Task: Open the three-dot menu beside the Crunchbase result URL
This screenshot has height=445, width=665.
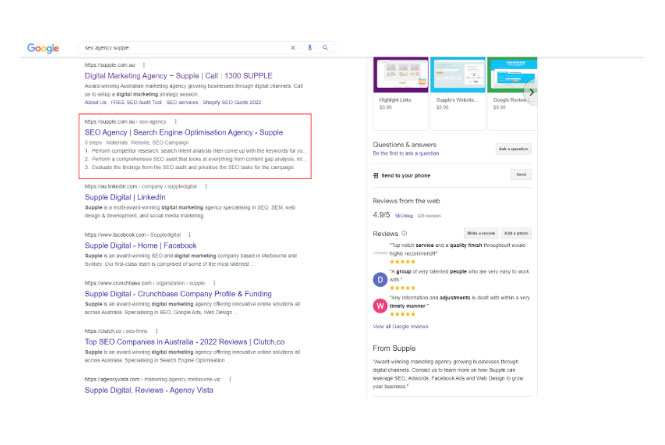Action: click(x=214, y=283)
